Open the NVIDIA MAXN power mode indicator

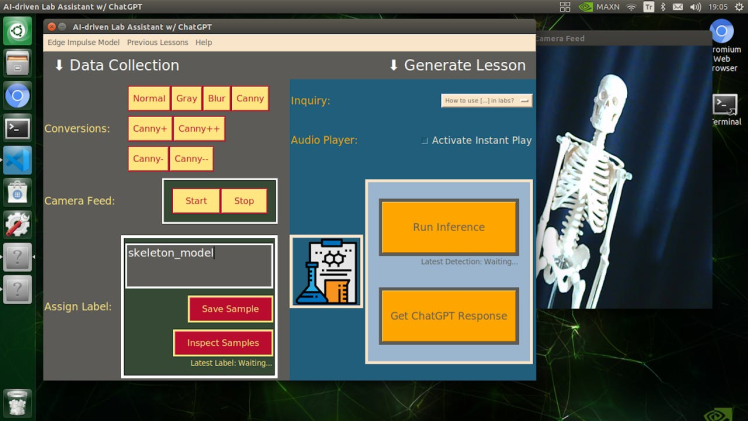click(599, 7)
